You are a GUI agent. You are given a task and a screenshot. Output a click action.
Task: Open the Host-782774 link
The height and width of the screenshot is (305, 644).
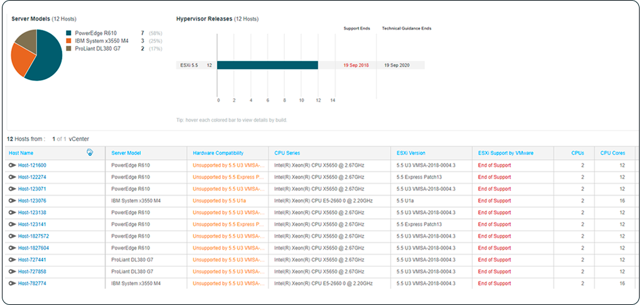[x=32, y=284]
